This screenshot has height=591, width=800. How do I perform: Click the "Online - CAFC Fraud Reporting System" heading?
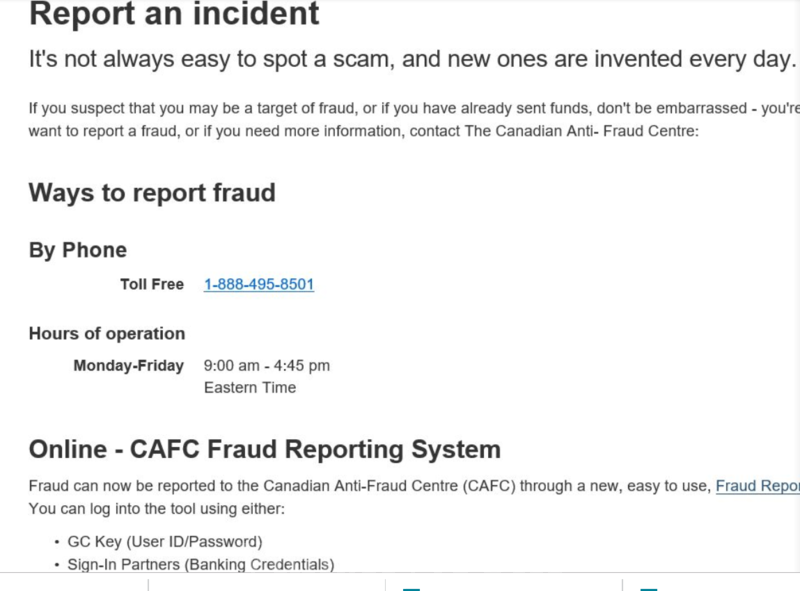265,449
